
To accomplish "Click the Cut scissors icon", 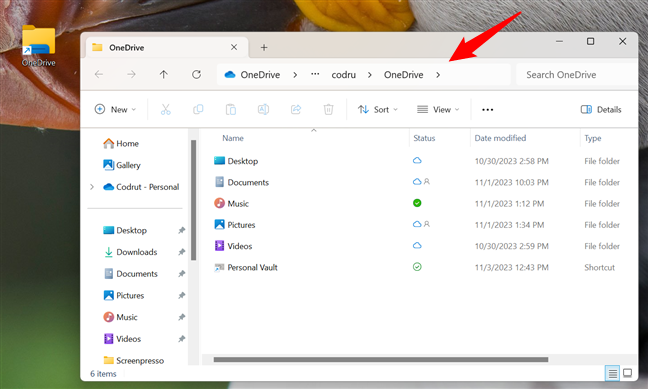I will 165,110.
